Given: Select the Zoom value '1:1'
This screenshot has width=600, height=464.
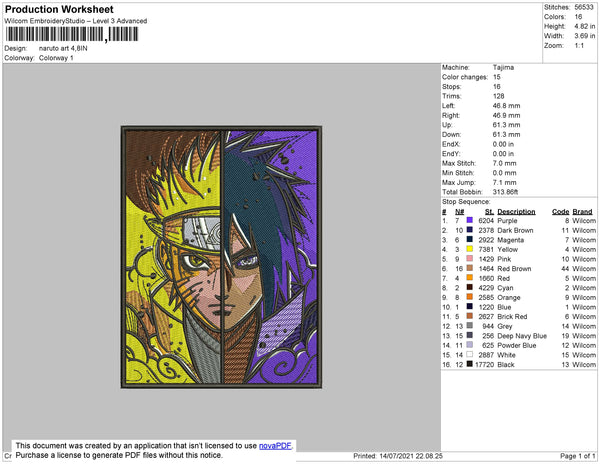Looking at the screenshot, I should tap(579, 46).
